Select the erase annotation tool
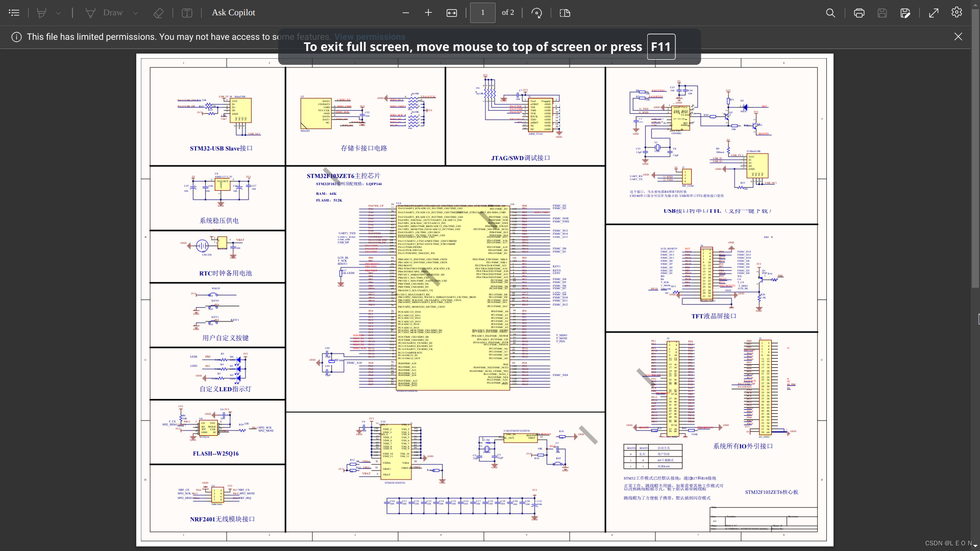The width and height of the screenshot is (980, 551). [x=158, y=13]
